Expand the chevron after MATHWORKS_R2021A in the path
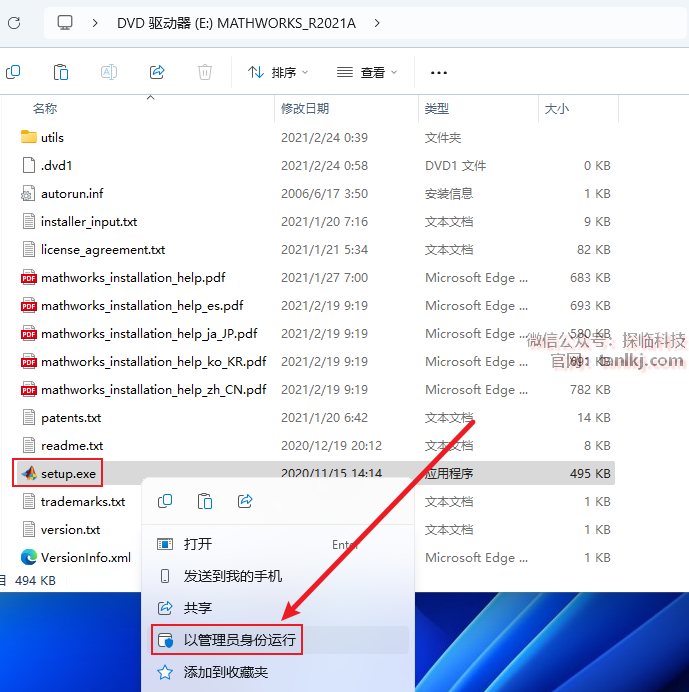This screenshot has height=692, width=689. 377,23
